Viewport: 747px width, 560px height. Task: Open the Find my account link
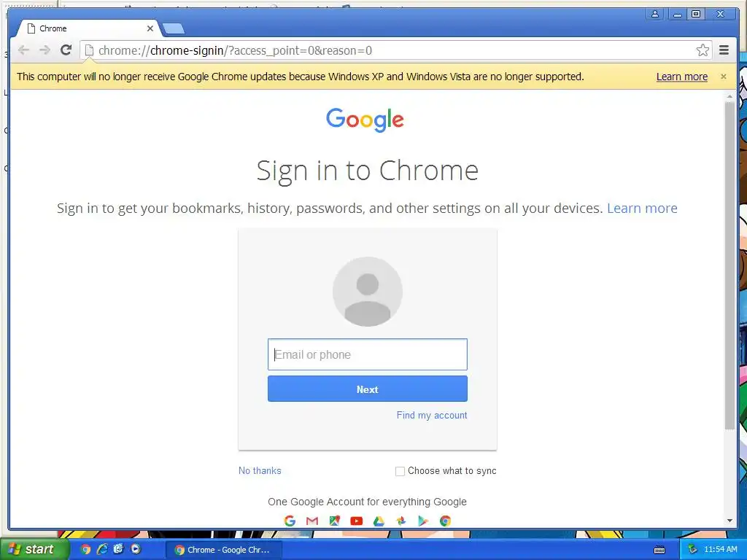[432, 415]
